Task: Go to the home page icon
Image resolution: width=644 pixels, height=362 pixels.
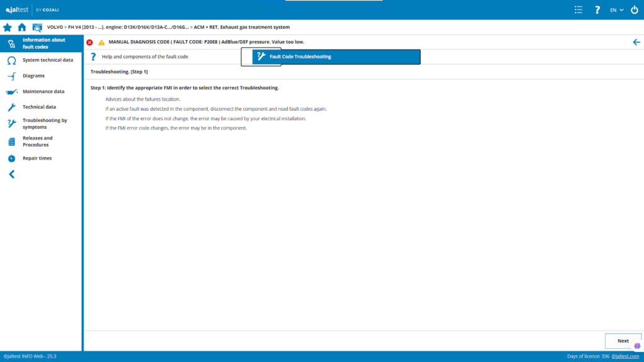Action: tap(22, 28)
